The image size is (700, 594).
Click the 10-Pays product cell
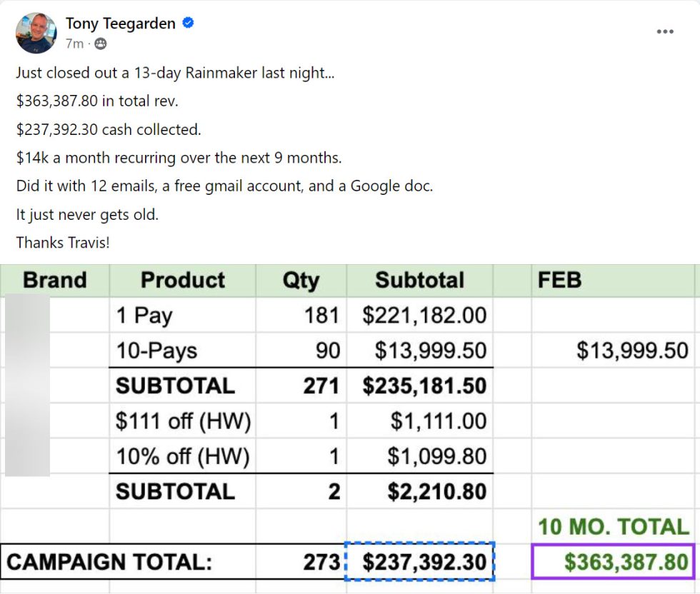[x=182, y=350]
